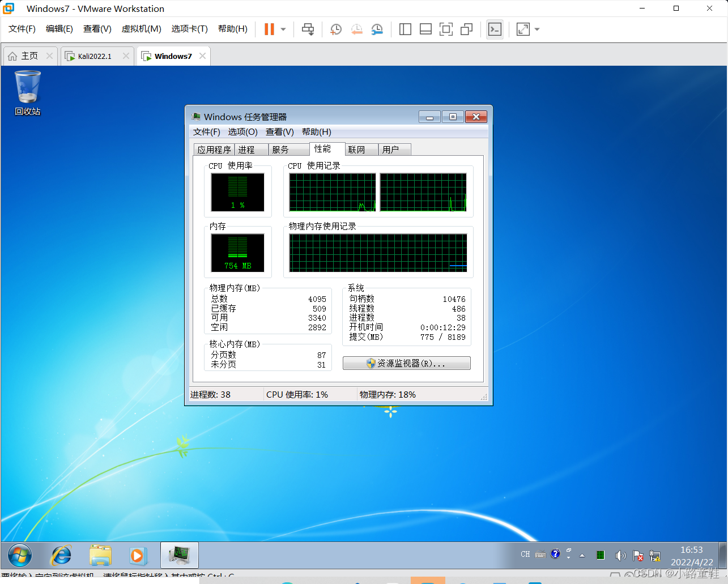728x584 pixels.
Task: Show hidden tray icons arrow
Action: (582, 556)
